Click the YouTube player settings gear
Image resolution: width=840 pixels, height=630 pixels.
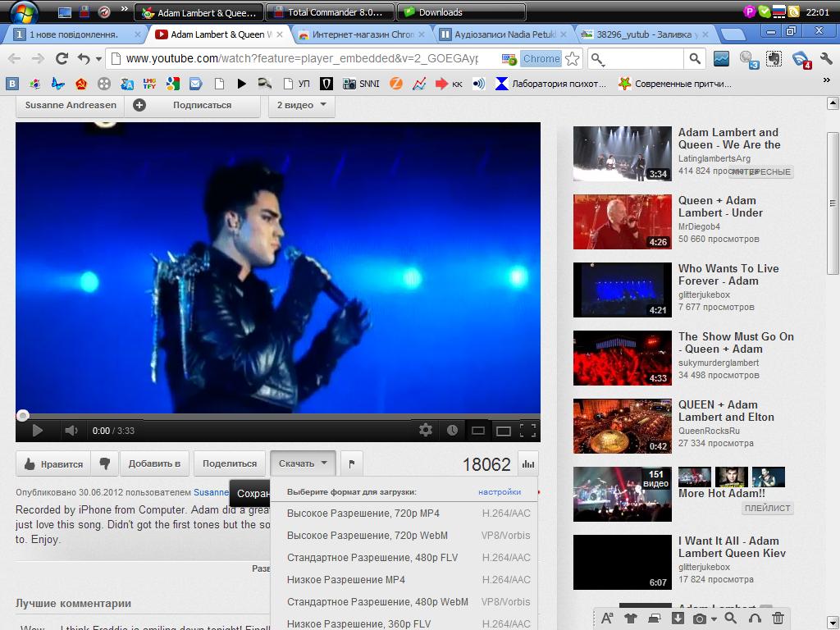pos(426,430)
